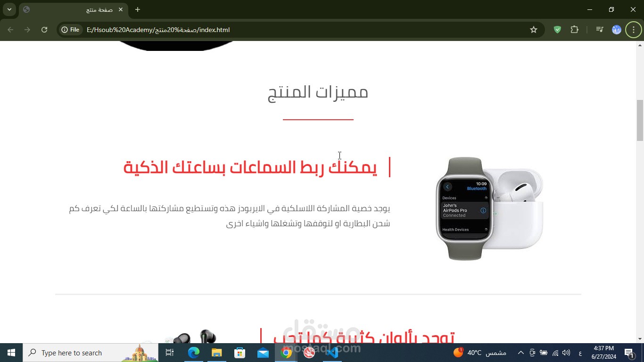
Task: Reload the current page
Action: pos(44,30)
